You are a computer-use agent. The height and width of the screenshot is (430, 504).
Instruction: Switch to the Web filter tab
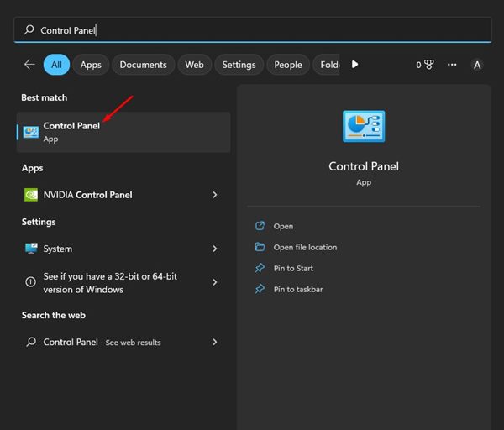195,65
